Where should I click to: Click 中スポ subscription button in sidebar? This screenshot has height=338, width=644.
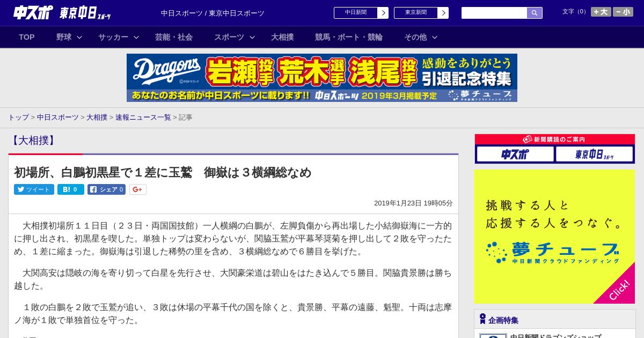[515, 155]
